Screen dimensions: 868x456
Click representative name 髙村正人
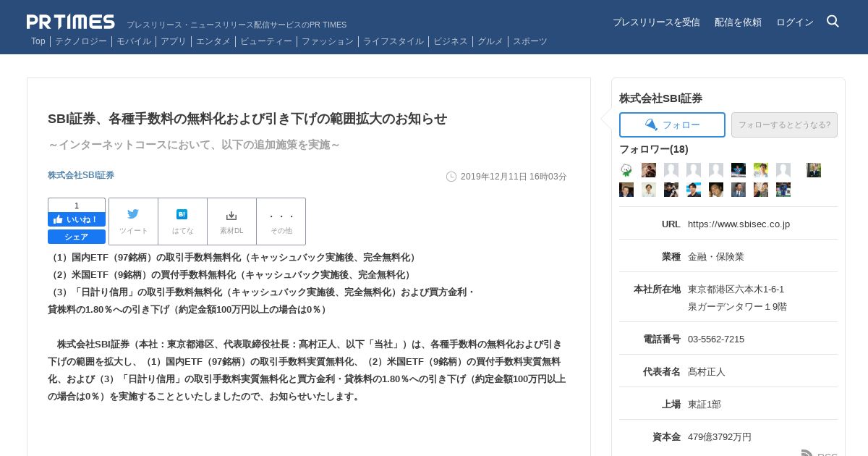pyautogui.click(x=707, y=371)
